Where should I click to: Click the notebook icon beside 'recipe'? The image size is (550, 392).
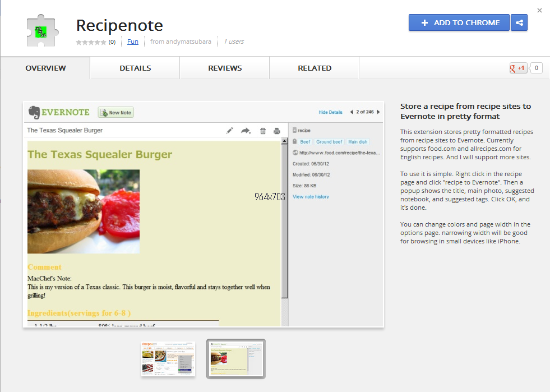[295, 130]
